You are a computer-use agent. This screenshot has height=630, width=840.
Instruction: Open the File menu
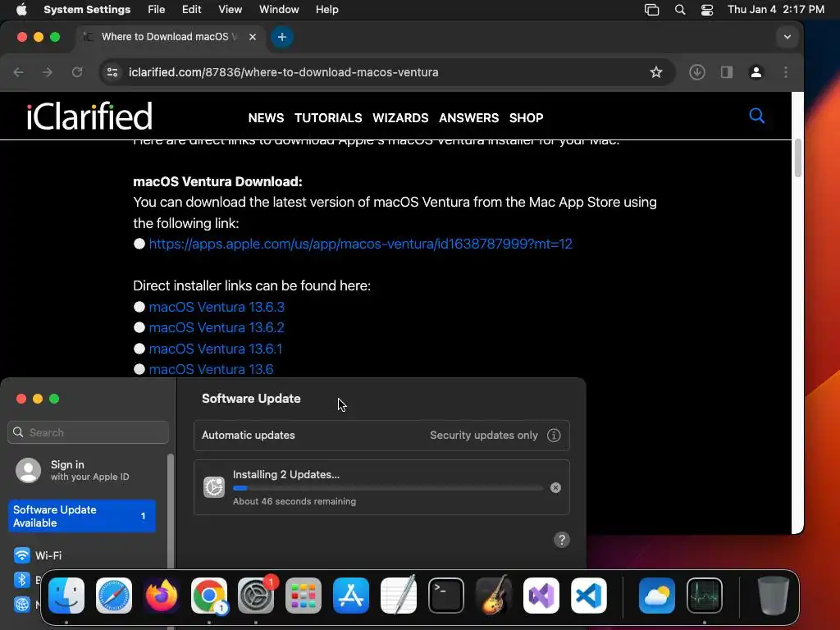click(x=157, y=9)
